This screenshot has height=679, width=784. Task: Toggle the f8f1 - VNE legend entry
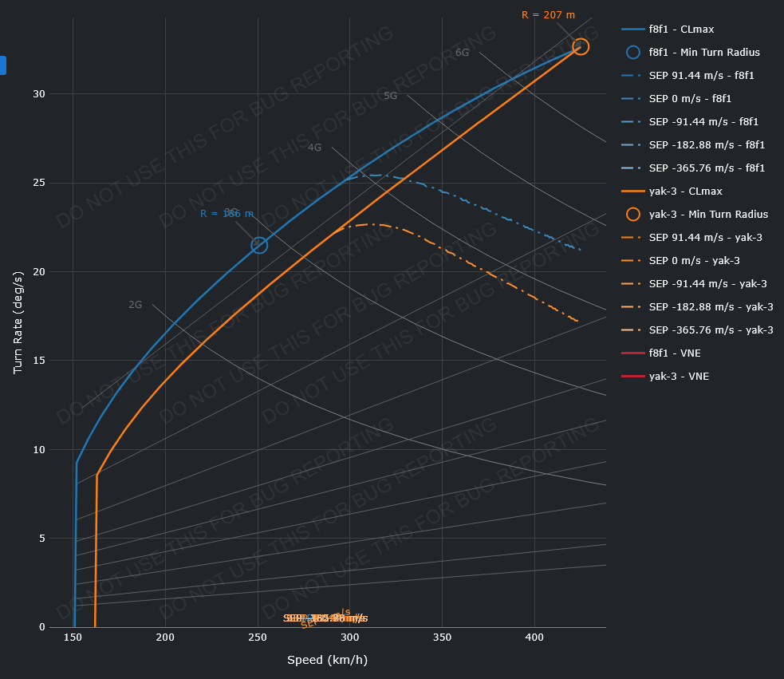(675, 353)
